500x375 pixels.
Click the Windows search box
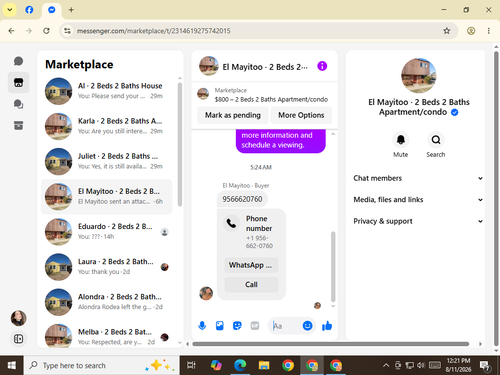point(101,365)
